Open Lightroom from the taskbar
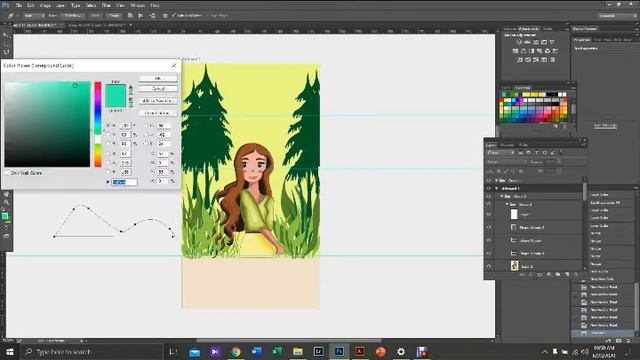640x360 pixels. [318, 351]
